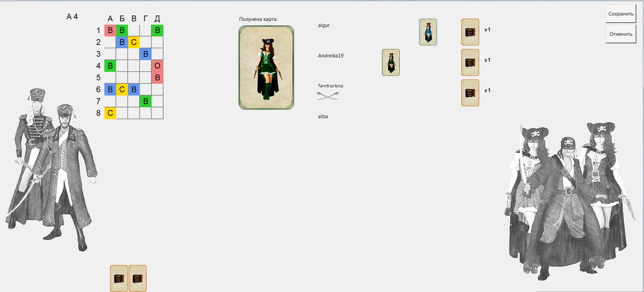Click the player name Andreika19
644x292 pixels.
point(331,56)
